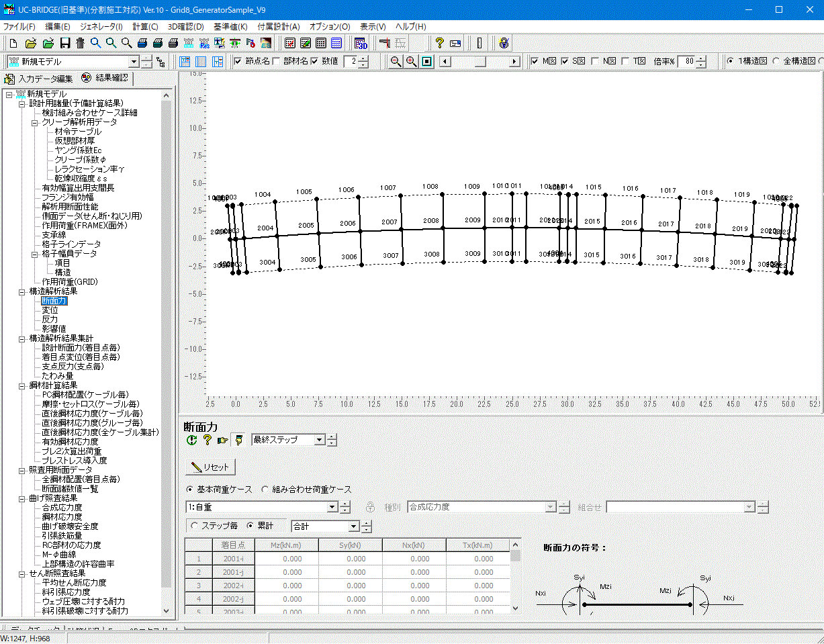Click the trash can delete icon
Viewport: 824px width, 644px height.
pos(80,43)
